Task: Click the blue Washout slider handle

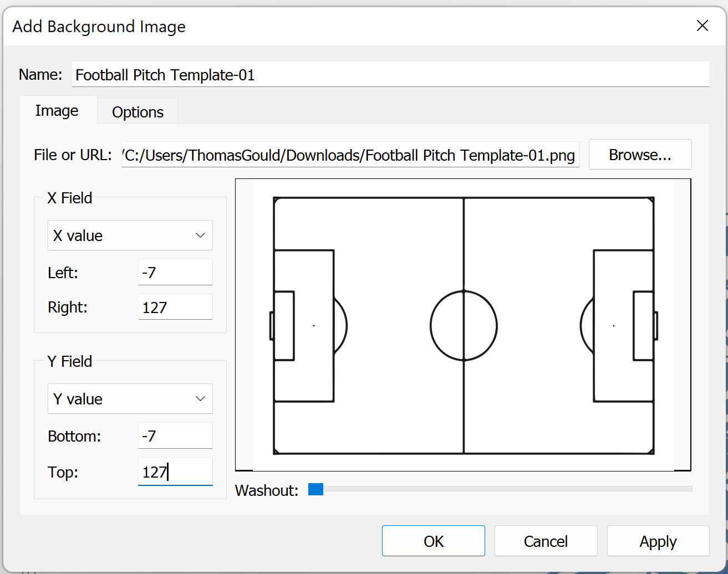Action: [315, 489]
